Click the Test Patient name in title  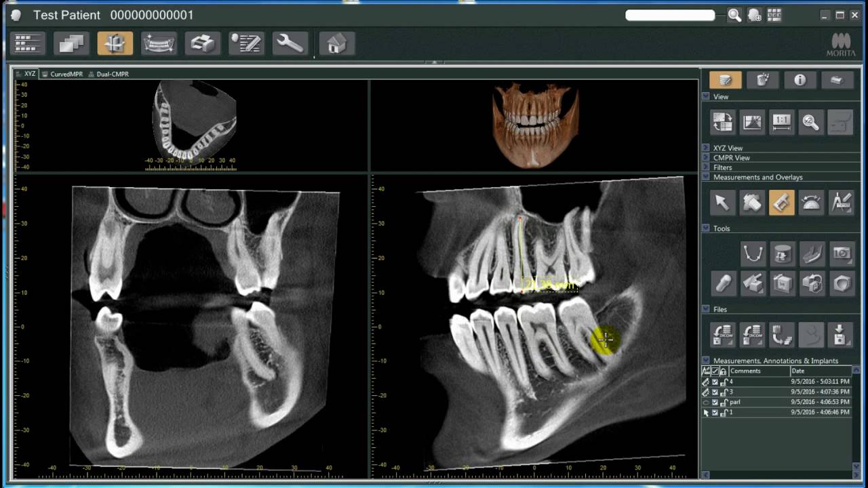tap(66, 15)
